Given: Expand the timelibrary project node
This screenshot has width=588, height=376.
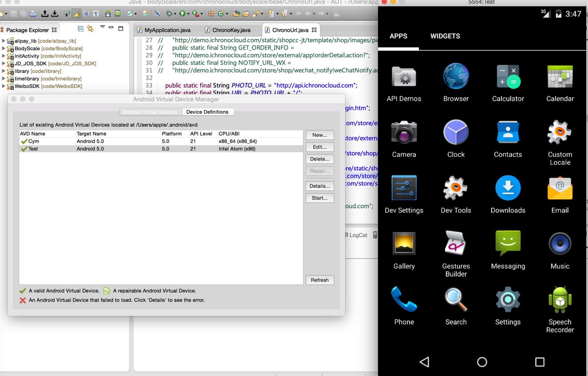Looking at the screenshot, I should tap(4, 79).
